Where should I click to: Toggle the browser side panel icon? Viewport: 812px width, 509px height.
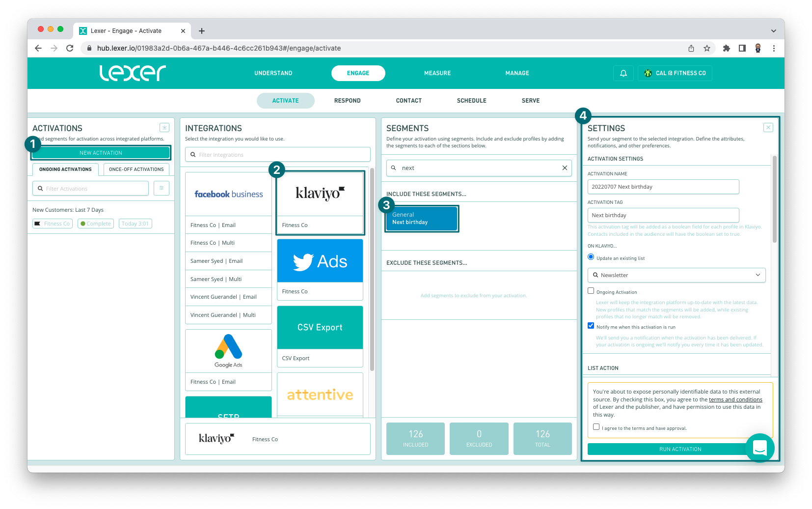click(x=742, y=48)
